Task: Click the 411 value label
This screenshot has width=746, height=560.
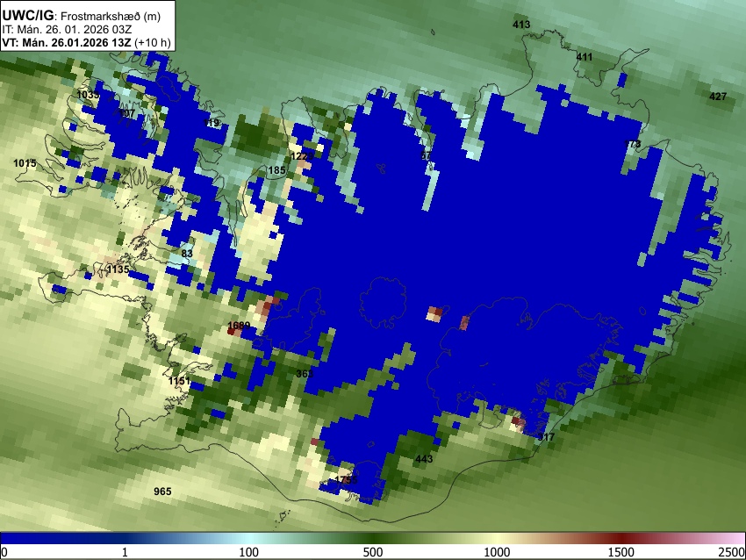Action: [x=585, y=57]
